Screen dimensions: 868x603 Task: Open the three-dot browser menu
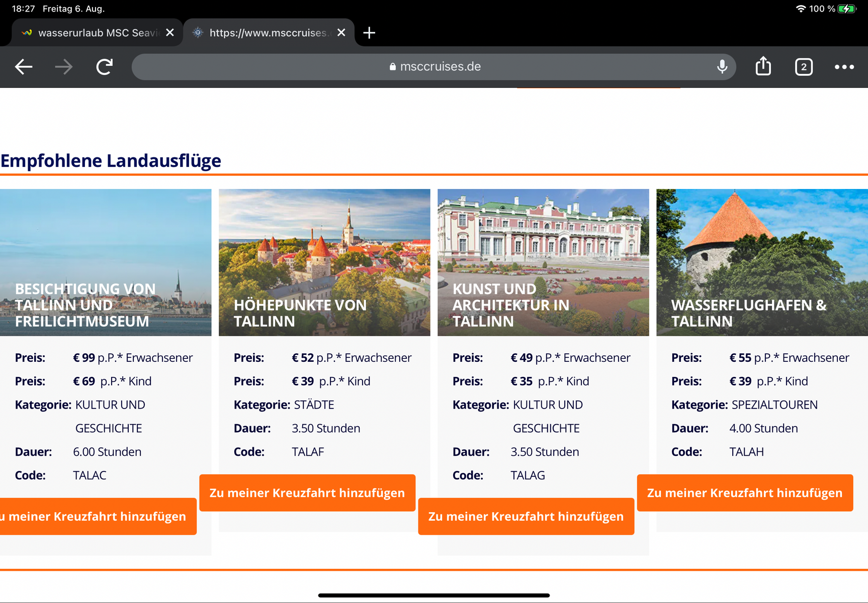pyautogui.click(x=844, y=67)
